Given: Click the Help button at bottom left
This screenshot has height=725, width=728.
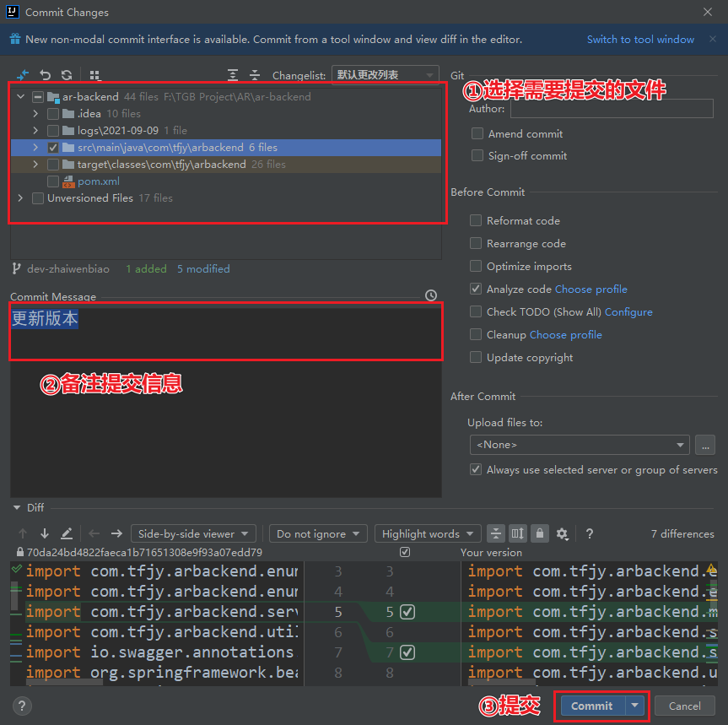Looking at the screenshot, I should pyautogui.click(x=22, y=706).
